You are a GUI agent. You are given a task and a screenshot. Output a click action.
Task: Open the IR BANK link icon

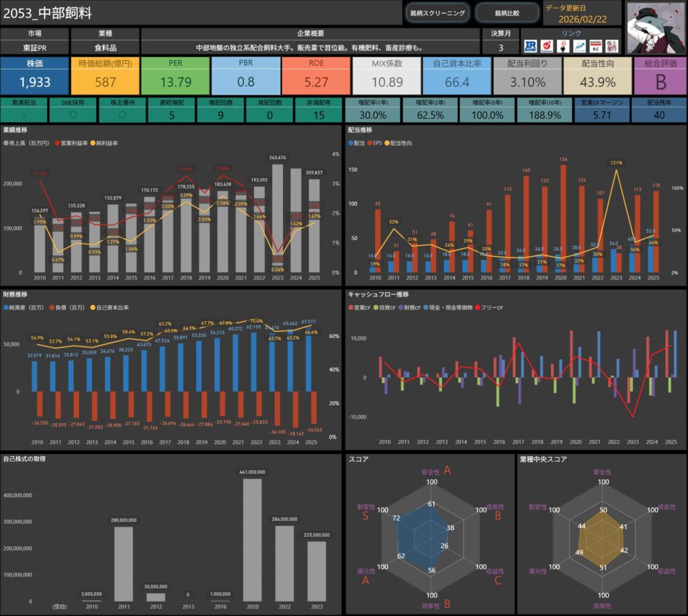point(530,46)
